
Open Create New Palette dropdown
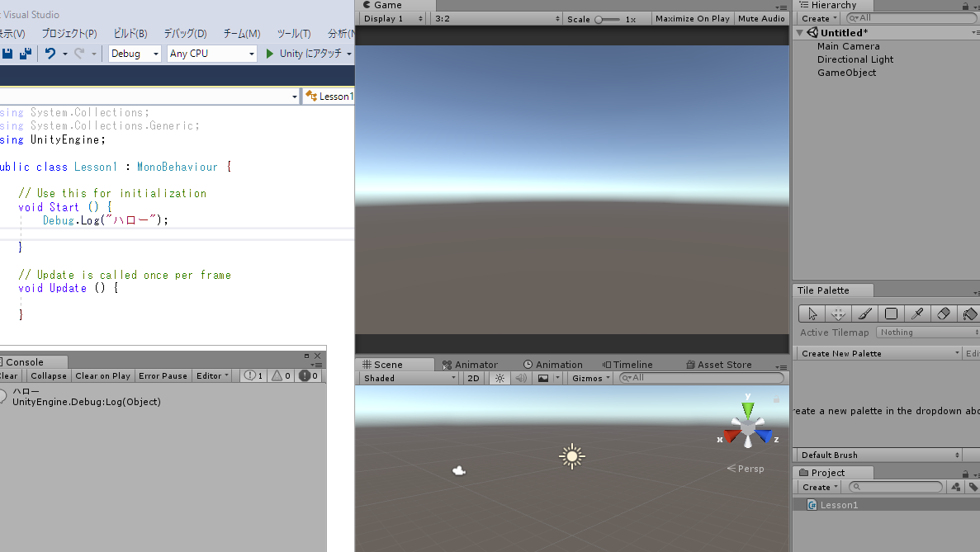pyautogui.click(x=878, y=353)
